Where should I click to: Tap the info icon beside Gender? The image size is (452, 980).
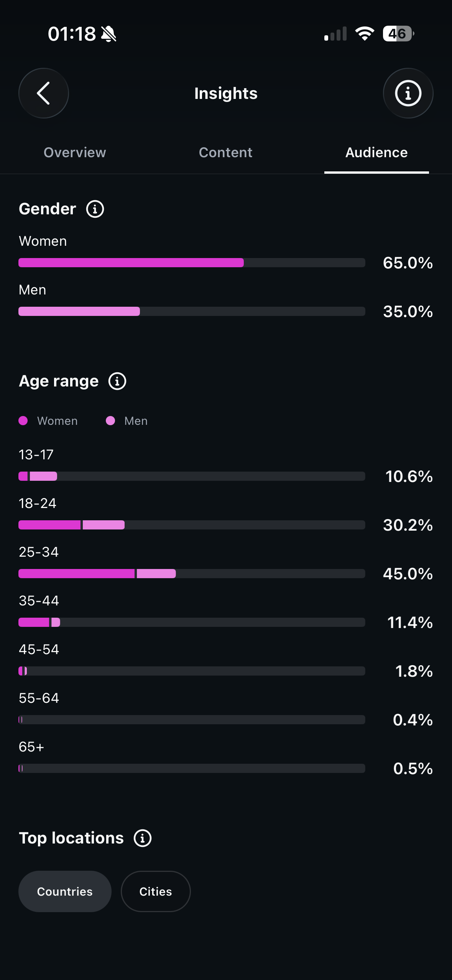(x=95, y=209)
